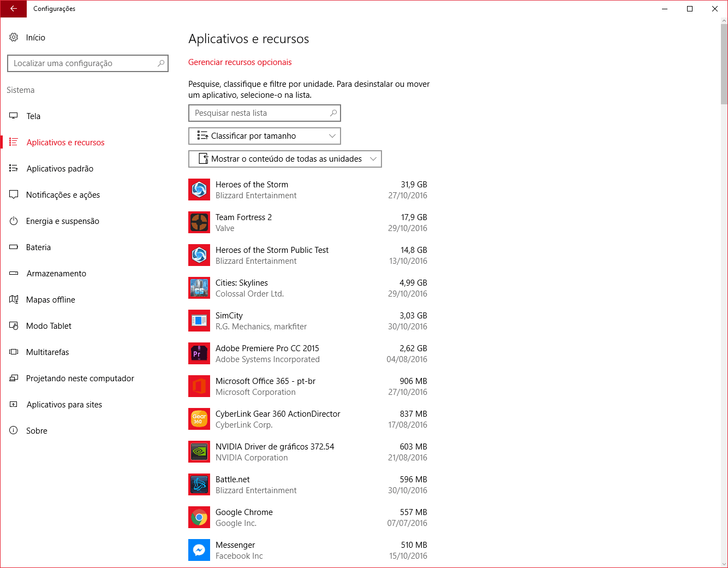The height and width of the screenshot is (568, 728).
Task: Click the Heroes of the Storm app icon
Action: tap(199, 190)
